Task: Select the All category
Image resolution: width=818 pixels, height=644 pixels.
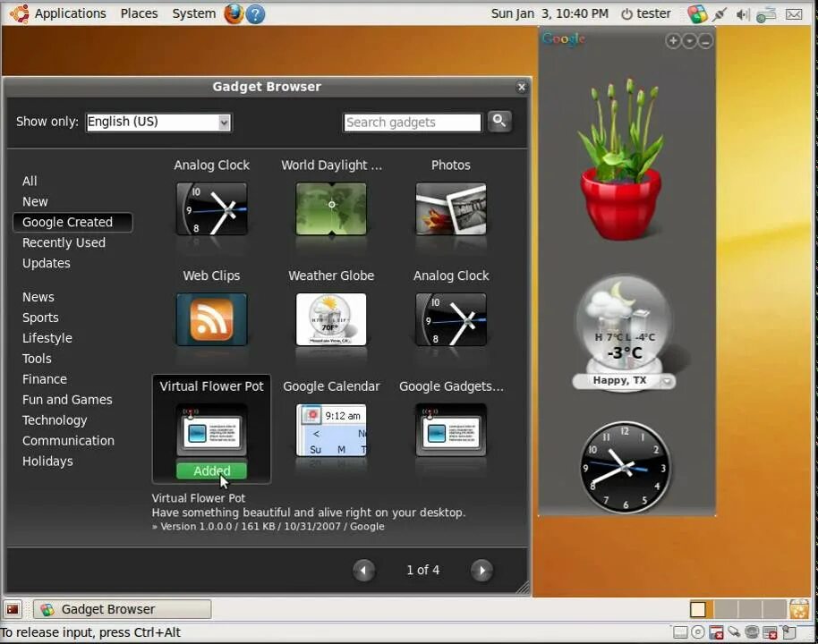Action: coord(30,181)
